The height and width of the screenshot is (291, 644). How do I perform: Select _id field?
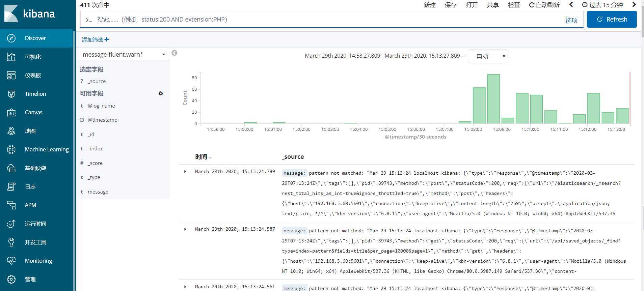pos(91,134)
